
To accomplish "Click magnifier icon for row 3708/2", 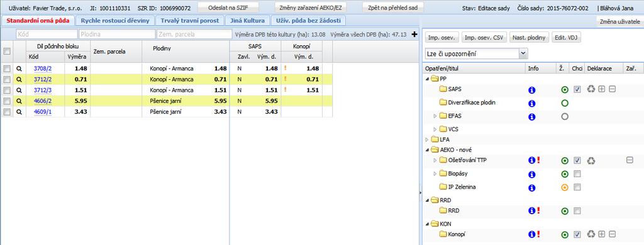I will [x=19, y=68].
